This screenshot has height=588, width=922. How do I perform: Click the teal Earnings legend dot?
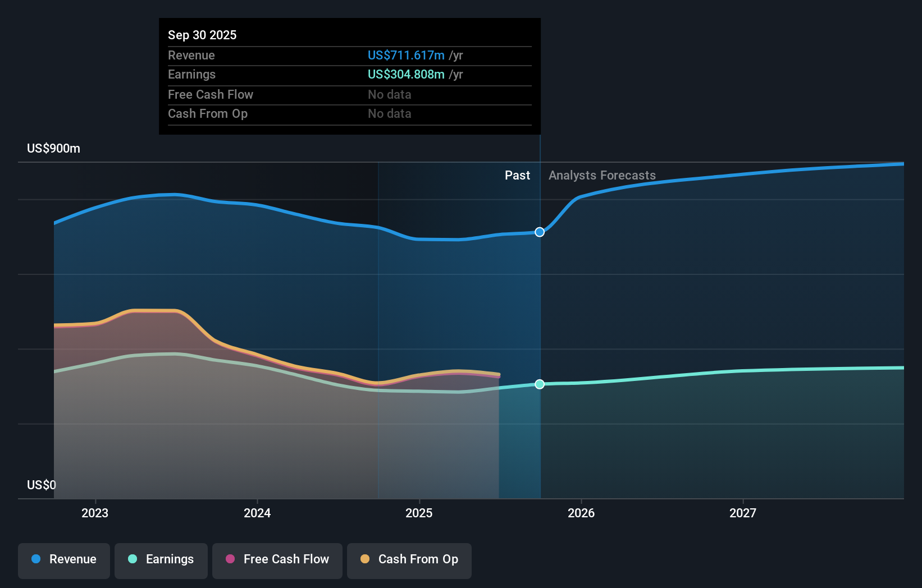point(133,559)
